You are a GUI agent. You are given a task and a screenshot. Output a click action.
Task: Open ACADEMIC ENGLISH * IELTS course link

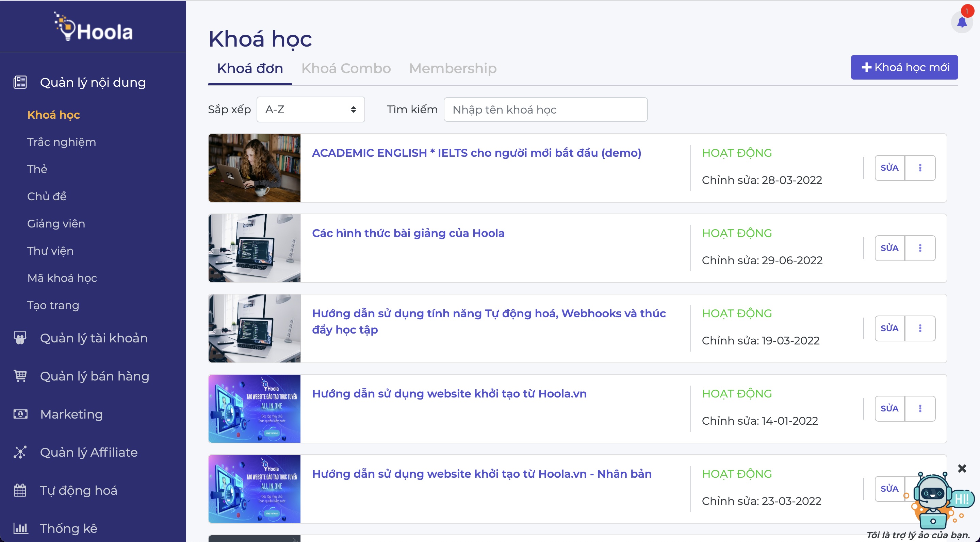[x=476, y=153]
